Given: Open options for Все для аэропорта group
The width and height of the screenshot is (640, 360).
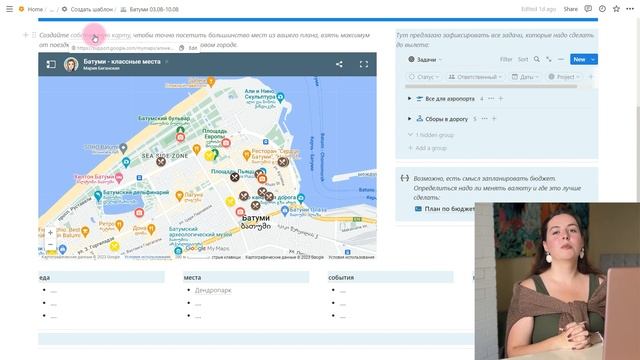Looking at the screenshot, I should (x=491, y=98).
